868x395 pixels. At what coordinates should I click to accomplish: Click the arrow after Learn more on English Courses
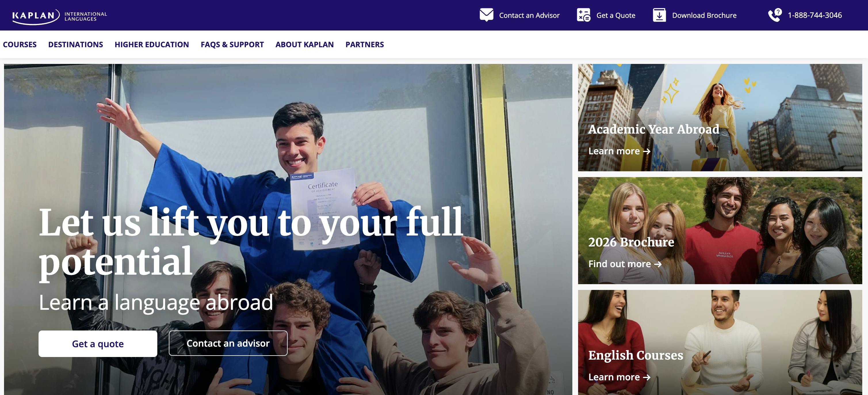(647, 377)
